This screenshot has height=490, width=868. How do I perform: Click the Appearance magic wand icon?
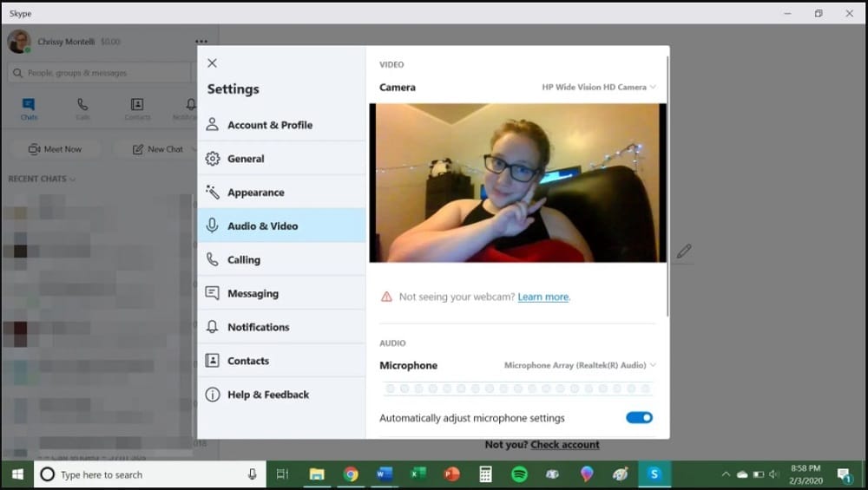point(212,192)
